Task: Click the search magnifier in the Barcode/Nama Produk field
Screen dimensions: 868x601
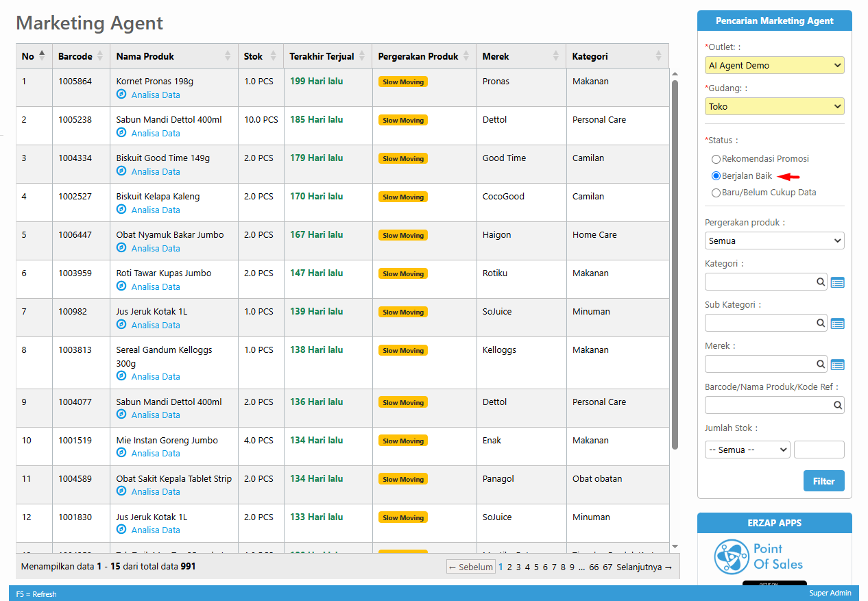Action: click(x=837, y=405)
